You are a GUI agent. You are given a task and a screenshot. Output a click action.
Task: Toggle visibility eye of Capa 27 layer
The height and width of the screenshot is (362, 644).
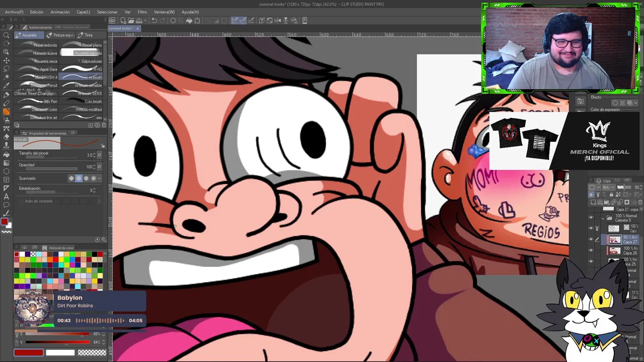(591, 239)
